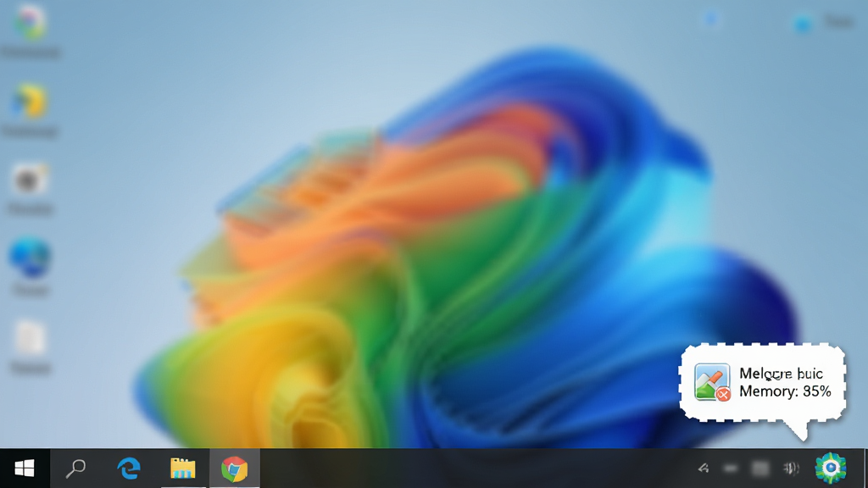Launch Microsoft Edge from the taskbar
The width and height of the screenshot is (868, 488).
(129, 468)
